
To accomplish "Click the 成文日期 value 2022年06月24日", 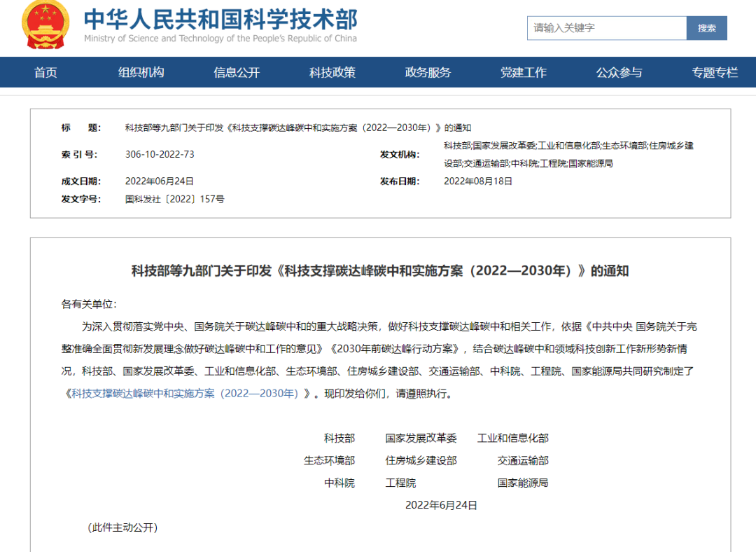I will coord(159,181).
